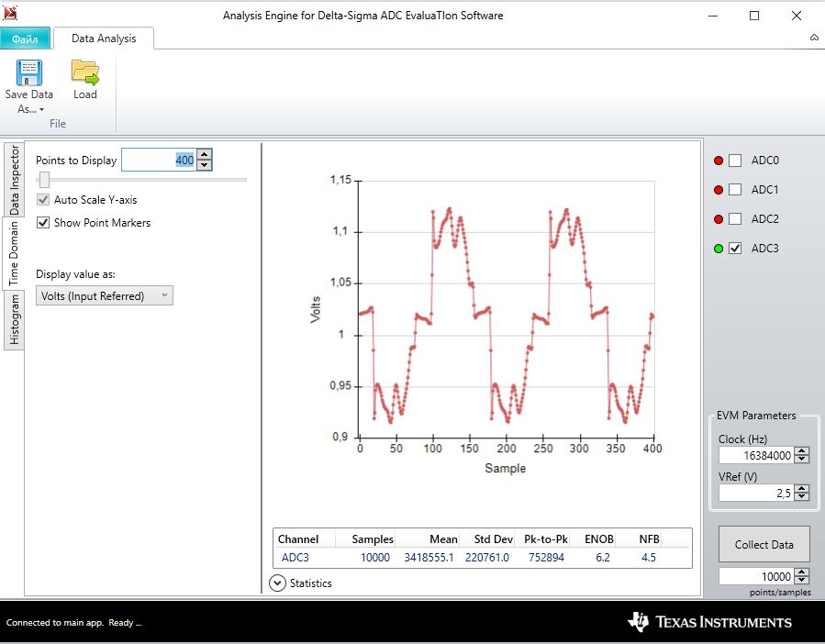Click the Points to Display input field
Screen dimensions: 825x644
coord(160,160)
